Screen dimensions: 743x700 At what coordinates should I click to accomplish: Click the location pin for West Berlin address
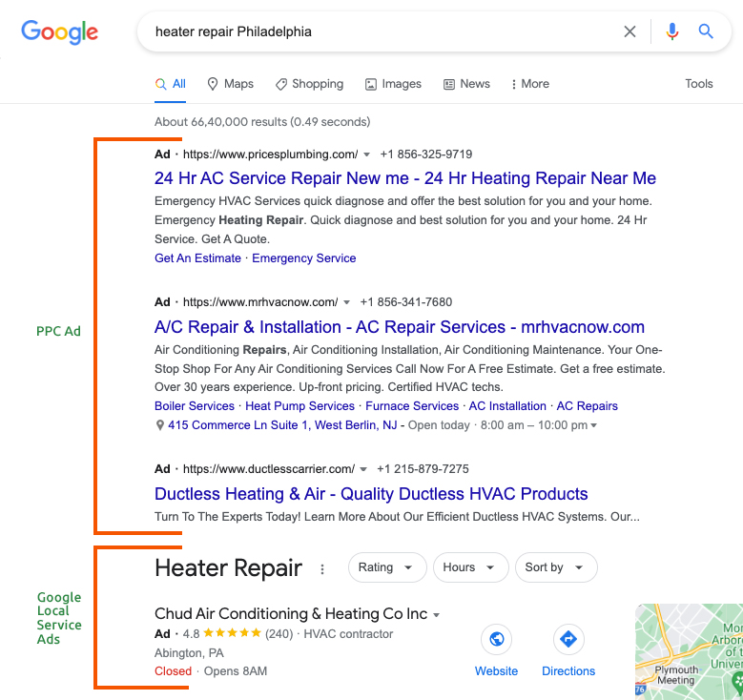coord(160,425)
